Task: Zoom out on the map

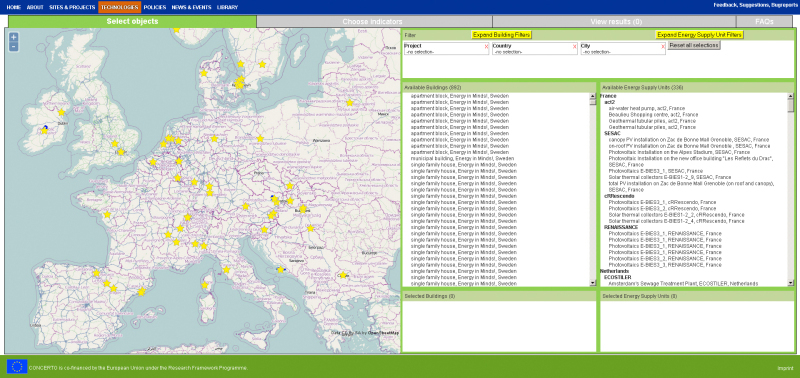Action: (x=14, y=46)
